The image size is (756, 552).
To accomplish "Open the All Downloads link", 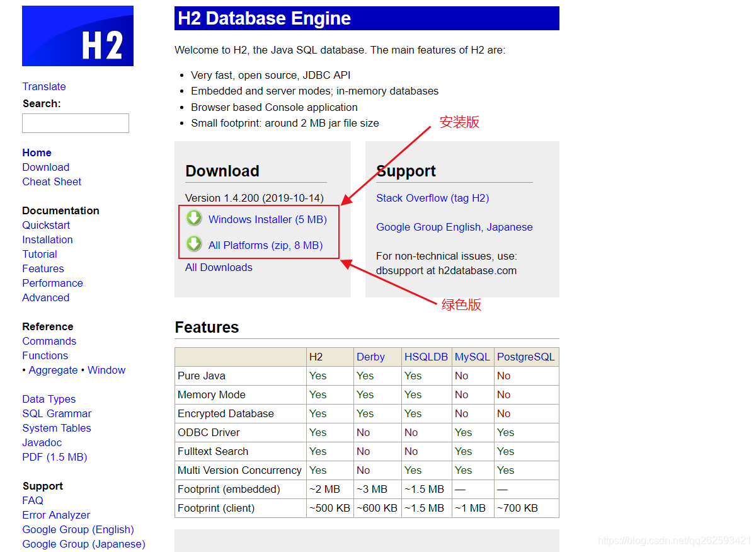I will [x=219, y=267].
